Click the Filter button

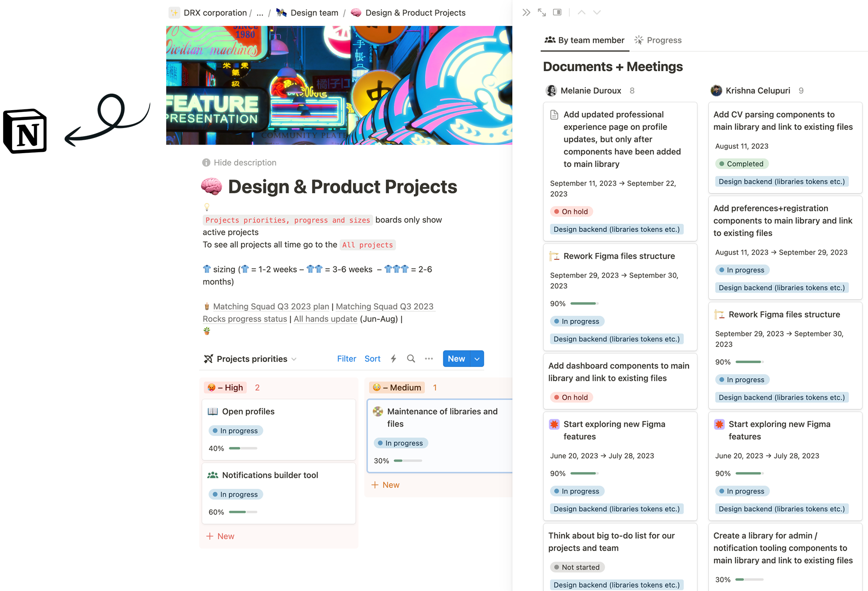click(x=346, y=359)
